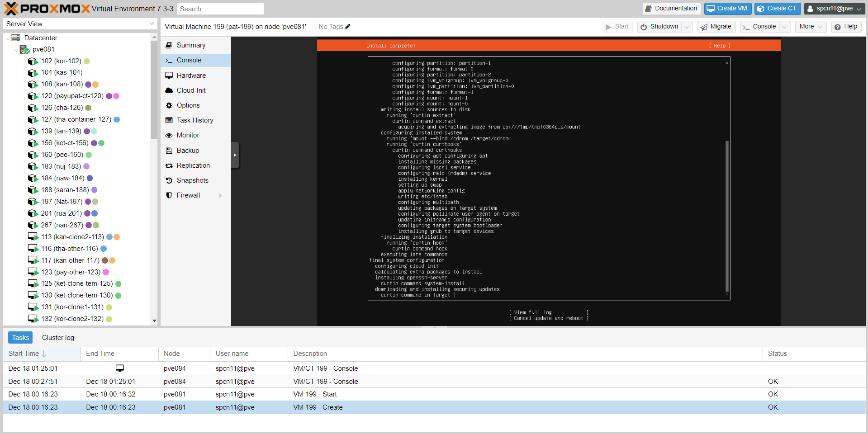Screen dimensions: 868x434
Task: Click the Options gear icon
Action: tap(169, 105)
